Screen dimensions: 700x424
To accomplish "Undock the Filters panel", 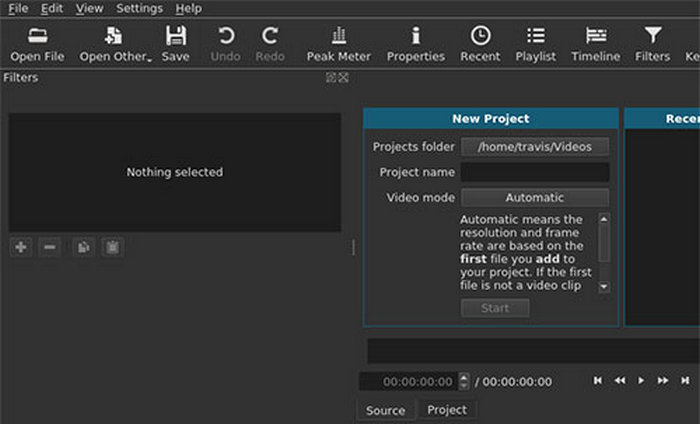I will (x=331, y=78).
